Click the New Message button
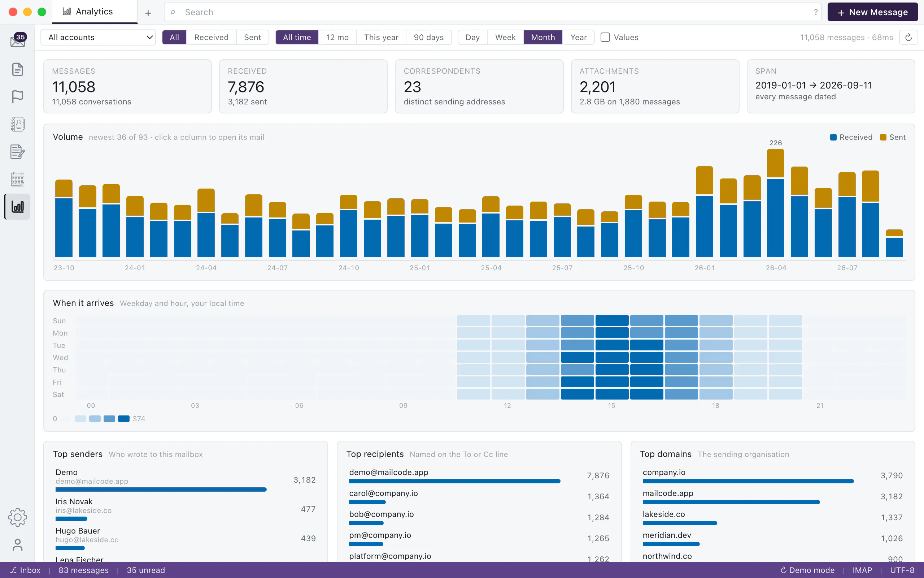924x578 pixels. point(872,12)
